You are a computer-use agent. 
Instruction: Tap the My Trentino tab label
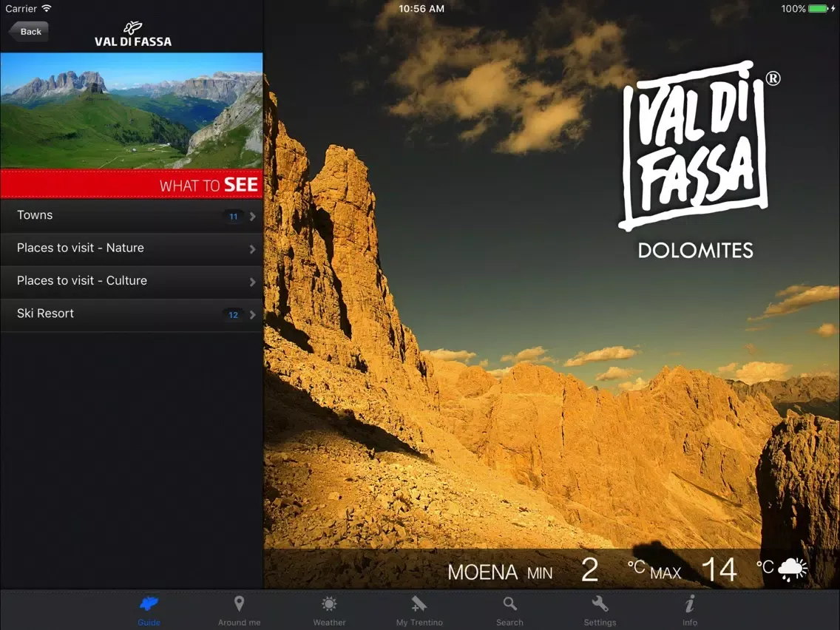pos(419,623)
